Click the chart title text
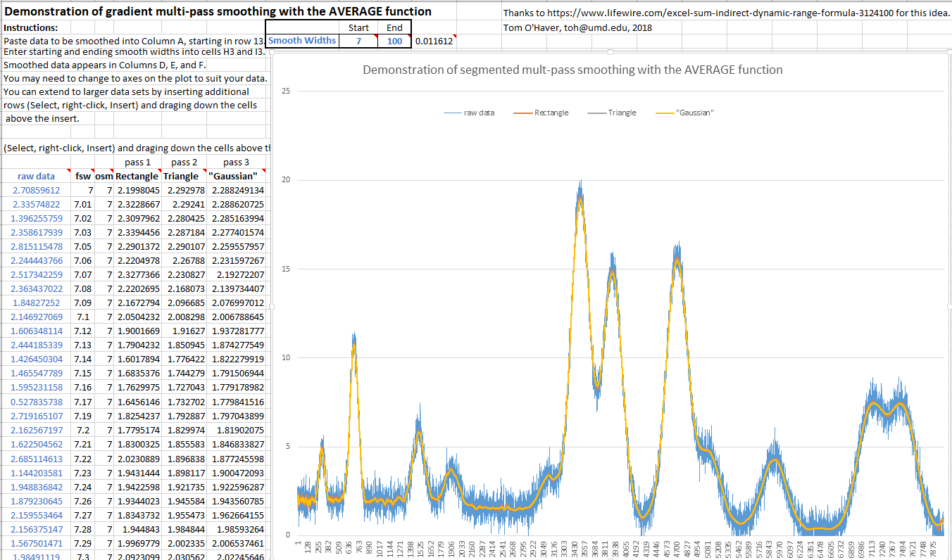 (572, 70)
